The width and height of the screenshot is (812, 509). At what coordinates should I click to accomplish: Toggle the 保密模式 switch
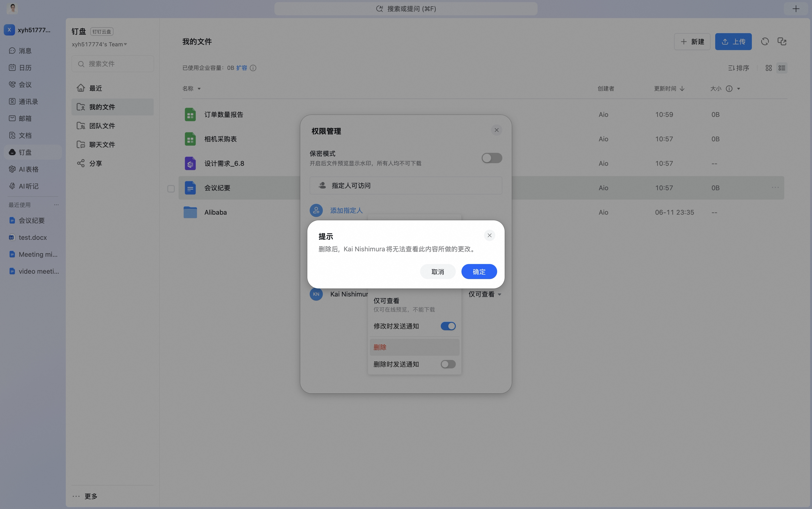pos(492,158)
